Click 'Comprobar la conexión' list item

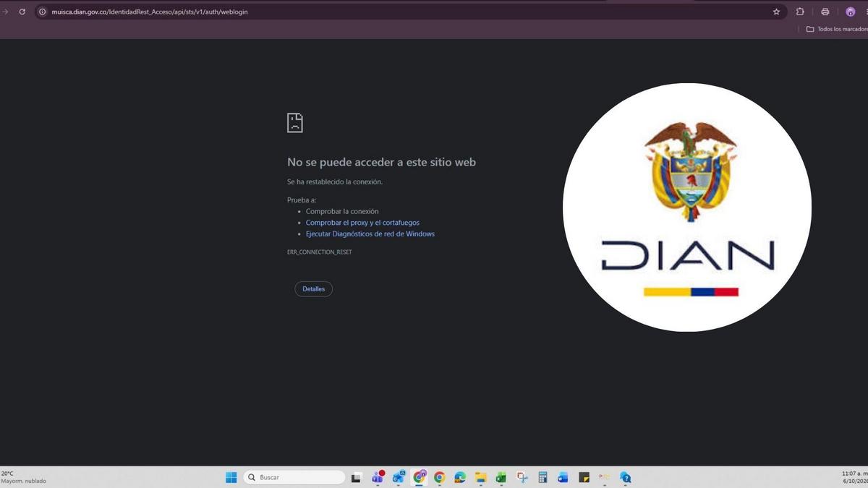[342, 211]
